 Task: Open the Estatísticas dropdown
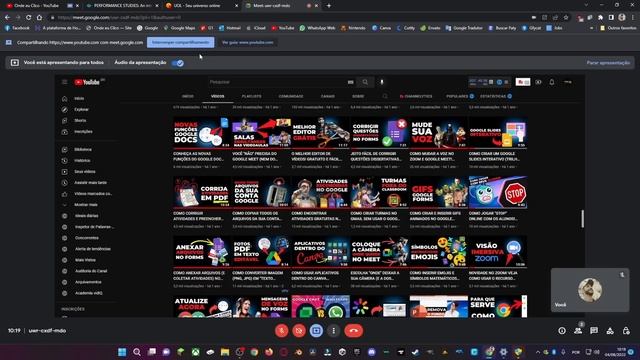tap(496, 96)
